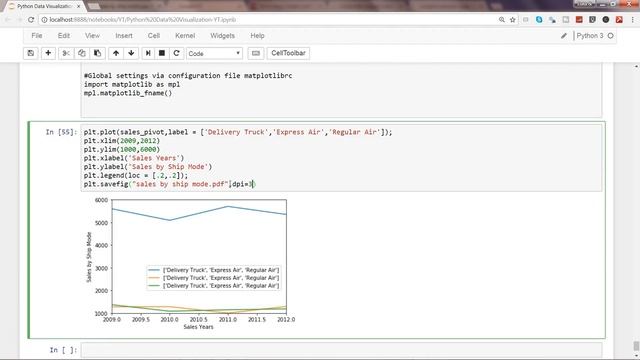
Task: Open the Cell menu
Action: pos(153,36)
